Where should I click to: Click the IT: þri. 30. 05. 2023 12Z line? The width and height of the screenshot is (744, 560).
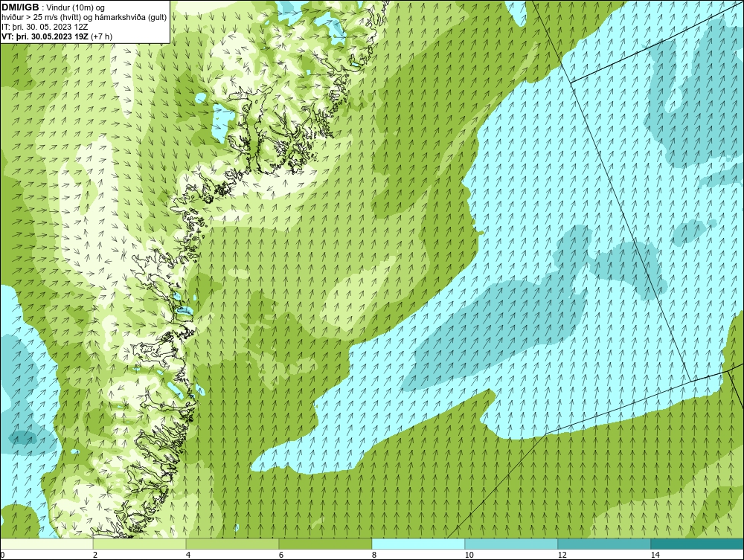45,27
